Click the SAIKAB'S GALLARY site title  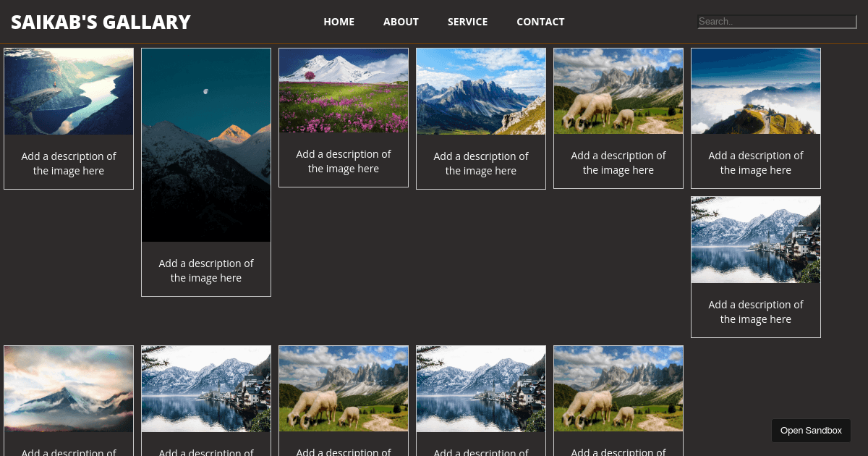point(101,22)
